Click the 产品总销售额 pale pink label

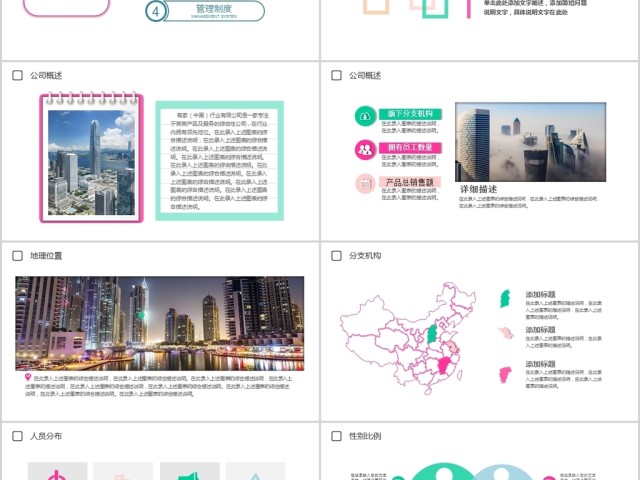(x=410, y=182)
